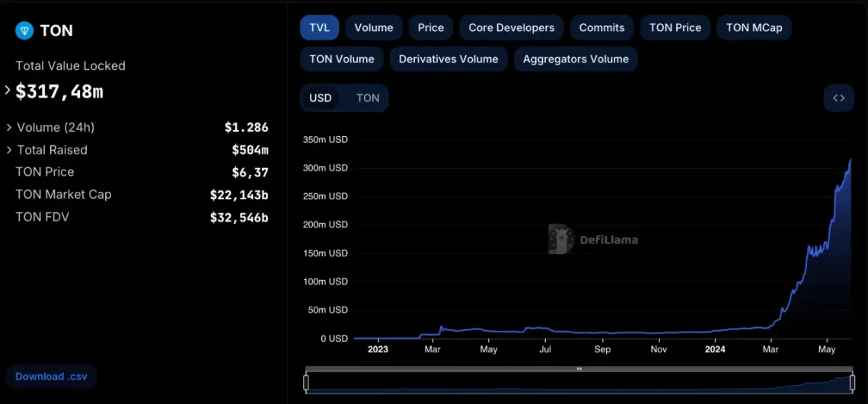
Task: Show Derivatives Volume on chart
Action: [x=448, y=59]
